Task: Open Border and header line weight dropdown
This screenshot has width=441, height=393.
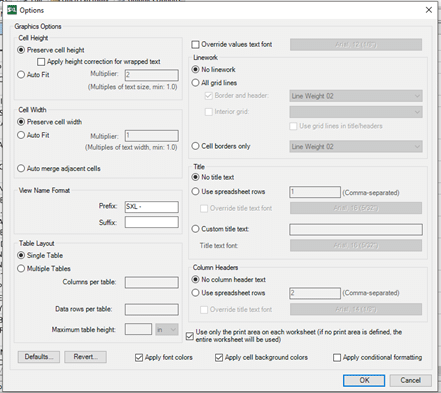Action: [356, 96]
